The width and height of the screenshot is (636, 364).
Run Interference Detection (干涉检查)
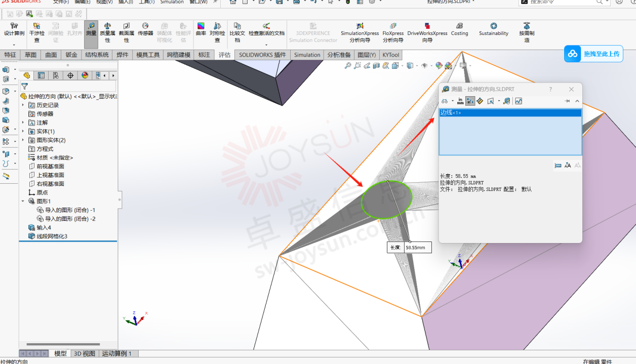pos(36,32)
